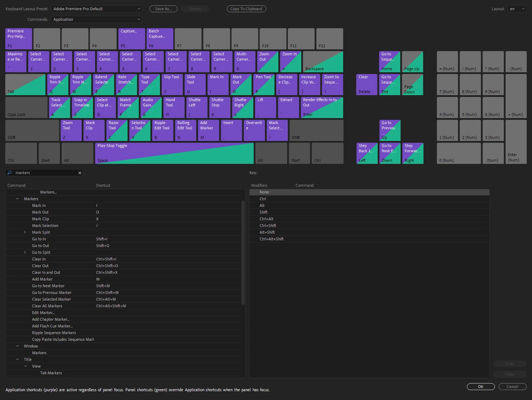The image size is (532, 400).
Task: Select the Mark In command row
Action: [123, 205]
